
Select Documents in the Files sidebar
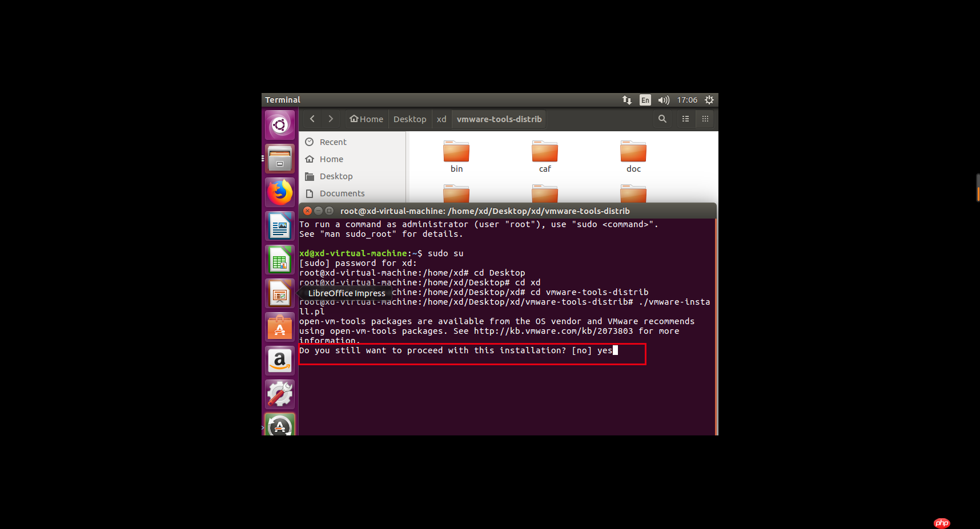(x=341, y=193)
